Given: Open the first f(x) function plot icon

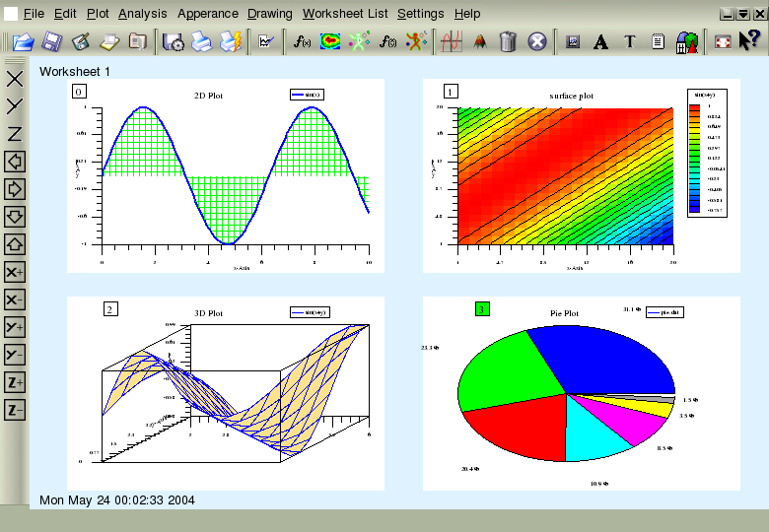Looking at the screenshot, I should pos(302,42).
